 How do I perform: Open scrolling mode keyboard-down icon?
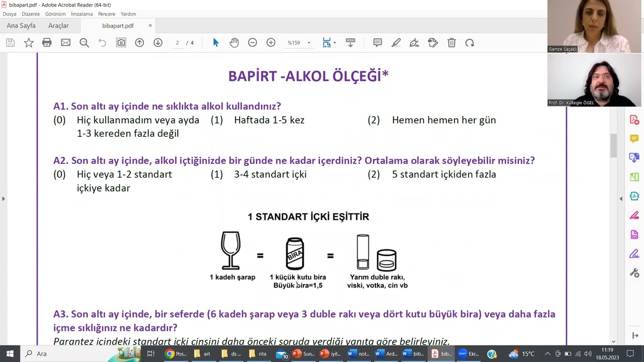click(351, 43)
